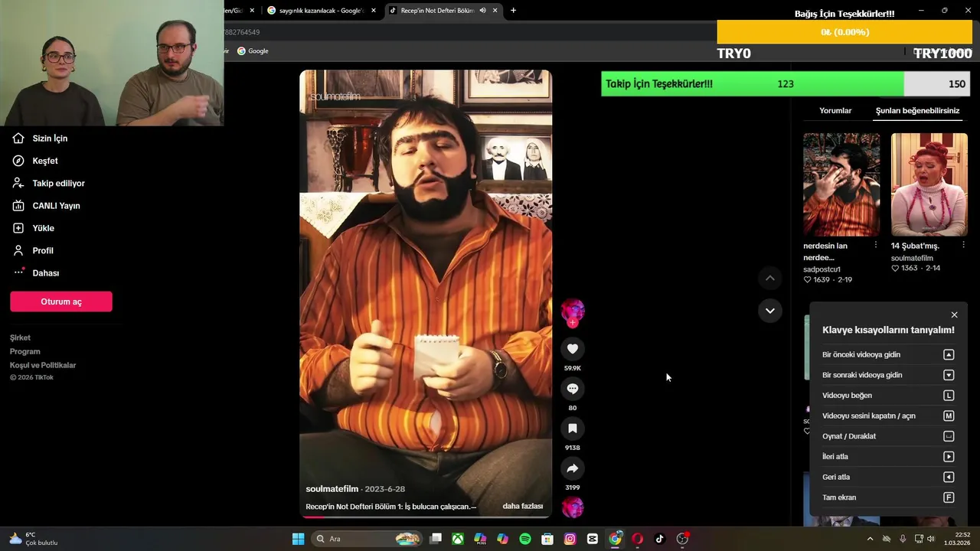
Task: Open the spinning music disc icon
Action: [573, 507]
